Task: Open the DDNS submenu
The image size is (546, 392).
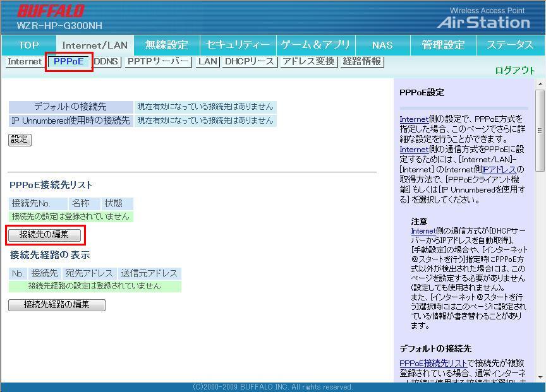Action: click(x=106, y=62)
